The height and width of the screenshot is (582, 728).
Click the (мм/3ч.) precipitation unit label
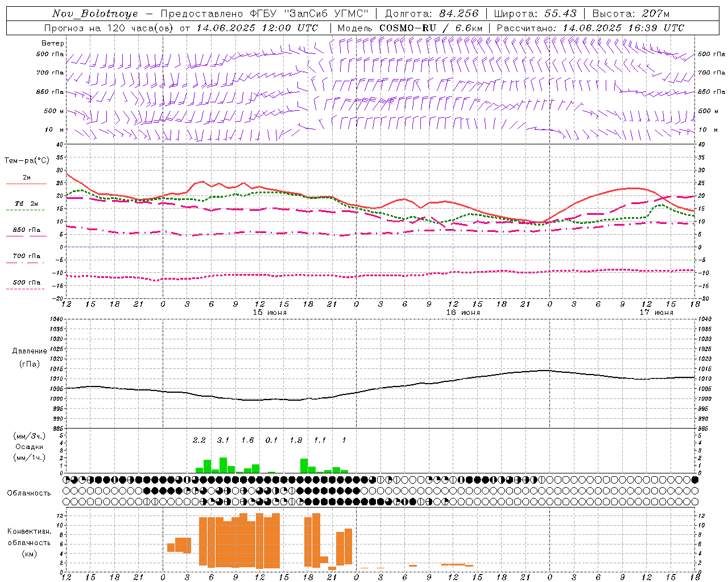30,436
